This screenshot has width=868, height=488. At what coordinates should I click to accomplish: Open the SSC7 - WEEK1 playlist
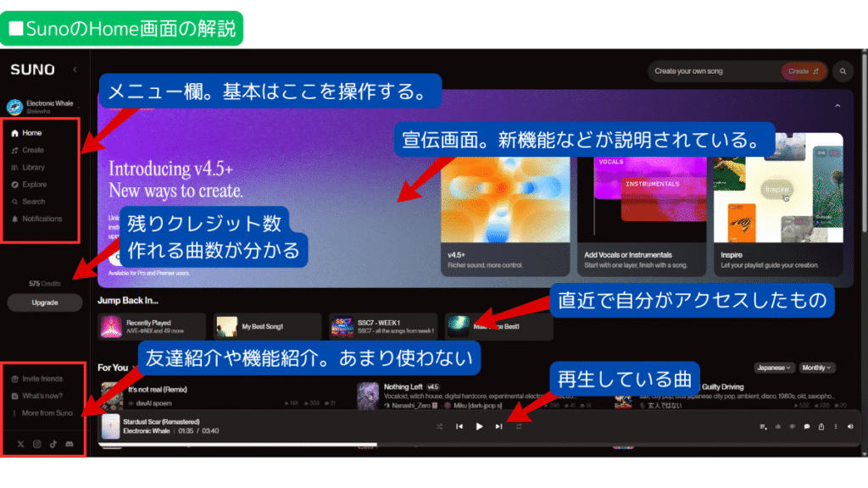[383, 327]
